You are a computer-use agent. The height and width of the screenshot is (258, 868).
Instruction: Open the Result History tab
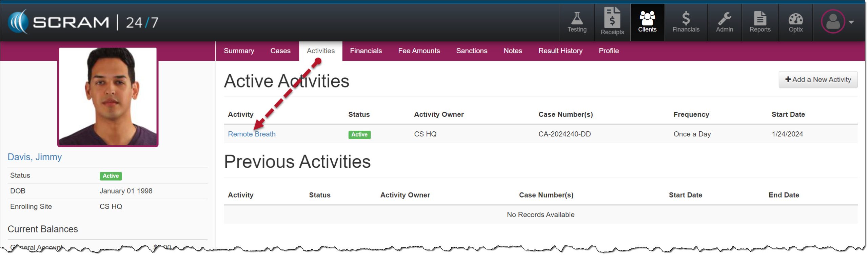click(560, 51)
